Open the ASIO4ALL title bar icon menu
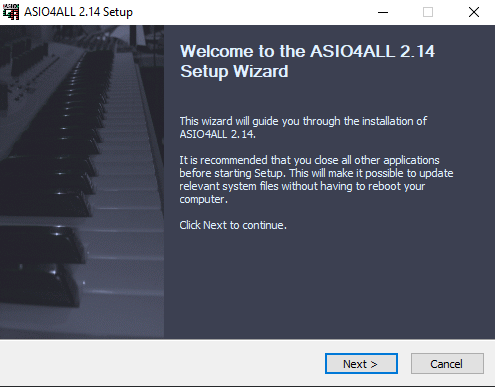Screen dimensions: 495x387 tap(11, 12)
